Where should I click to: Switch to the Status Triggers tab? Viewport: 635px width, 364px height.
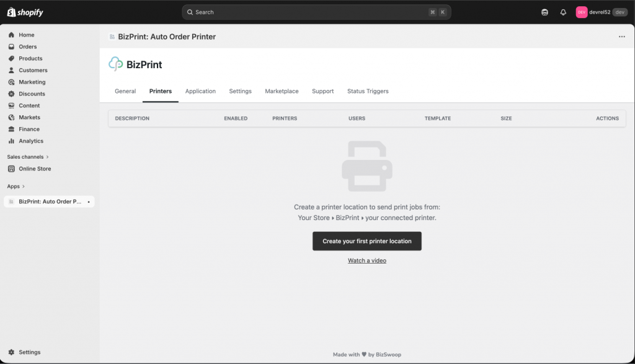pos(368,91)
